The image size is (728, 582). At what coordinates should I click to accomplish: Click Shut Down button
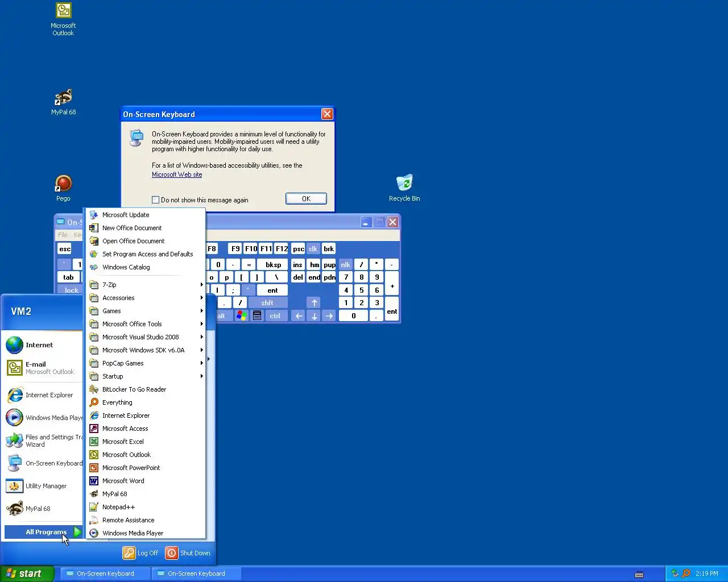point(188,553)
